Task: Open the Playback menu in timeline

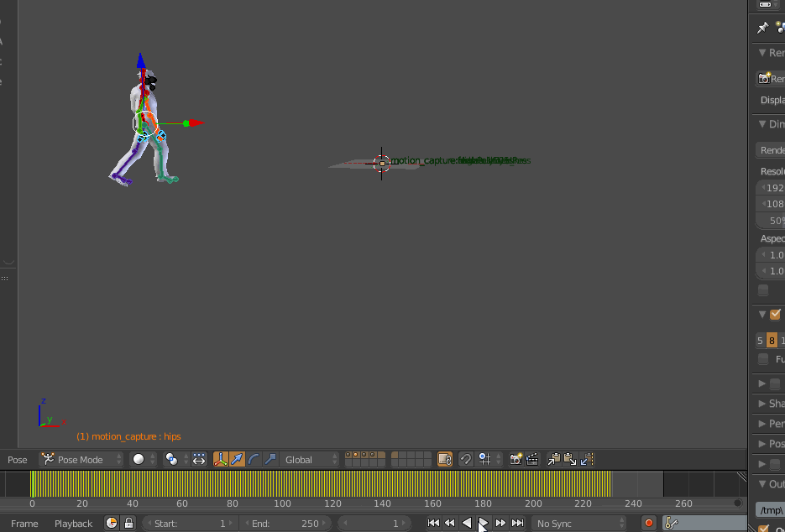Action: [73, 524]
